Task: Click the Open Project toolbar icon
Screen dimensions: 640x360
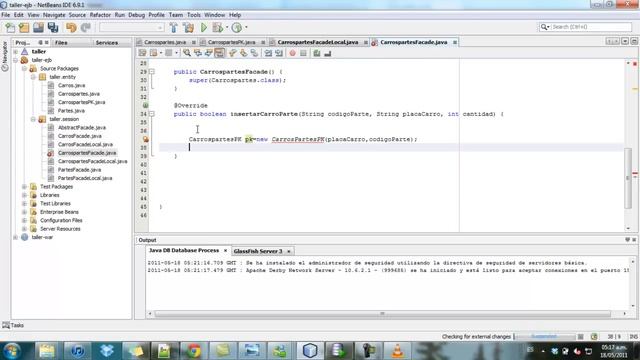Action: click(38, 28)
